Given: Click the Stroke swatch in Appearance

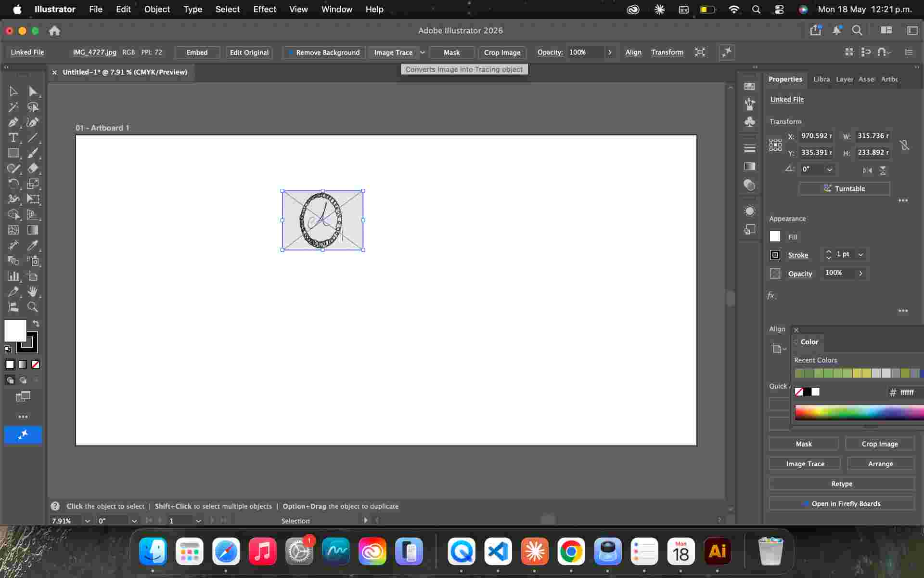Looking at the screenshot, I should (x=775, y=255).
